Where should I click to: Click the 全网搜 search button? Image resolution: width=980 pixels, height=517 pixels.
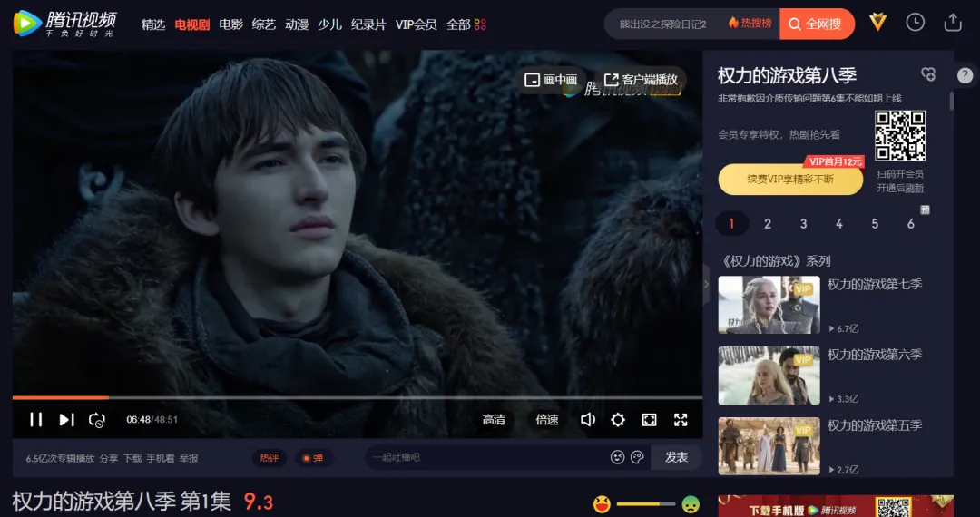(817, 24)
